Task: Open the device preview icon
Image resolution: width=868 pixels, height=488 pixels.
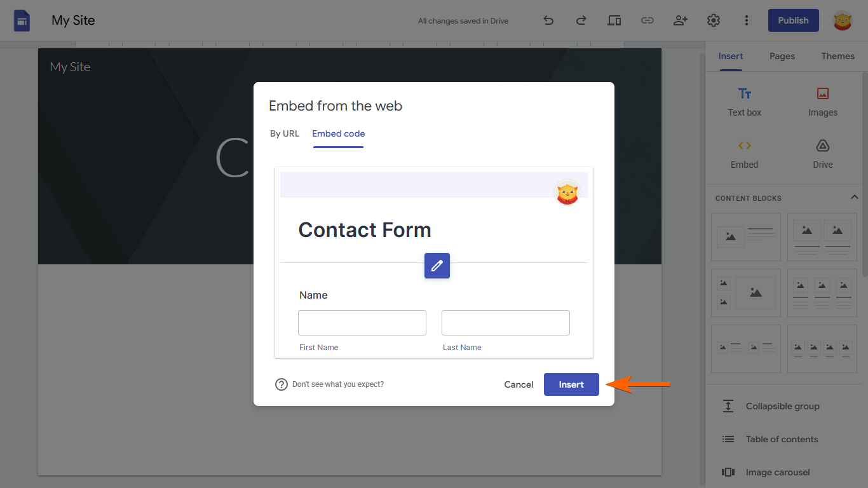Action: tap(614, 20)
